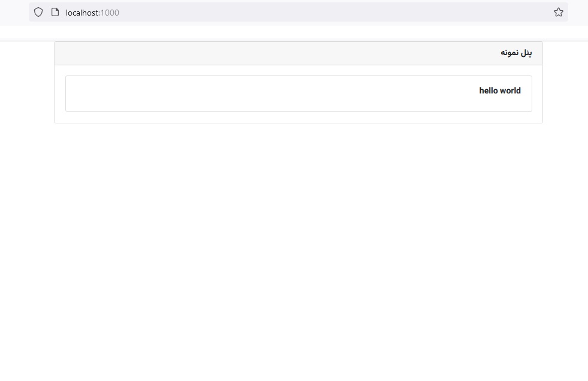The height and width of the screenshot is (381, 588).
Task: Click toolbar space right of address bar
Action: tap(578, 12)
